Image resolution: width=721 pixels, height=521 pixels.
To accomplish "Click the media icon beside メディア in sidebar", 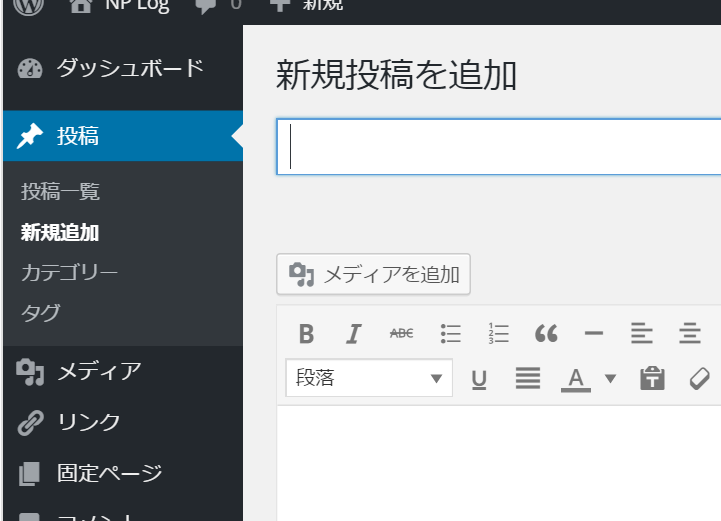I will (x=30, y=372).
